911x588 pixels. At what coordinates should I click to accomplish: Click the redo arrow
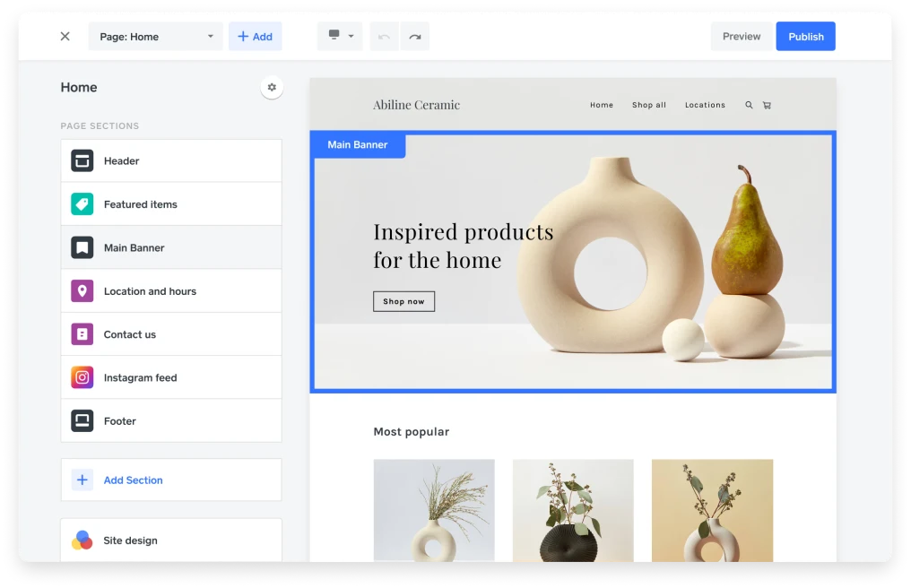[414, 37]
